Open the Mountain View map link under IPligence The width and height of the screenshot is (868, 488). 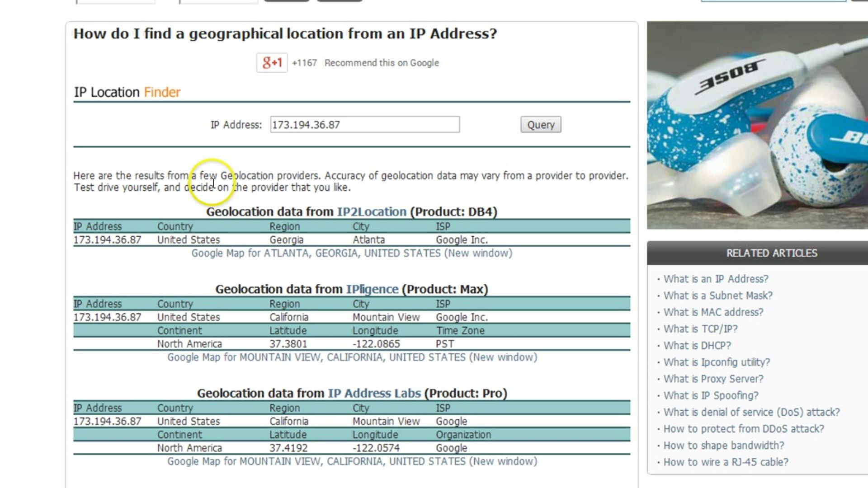[352, 357]
